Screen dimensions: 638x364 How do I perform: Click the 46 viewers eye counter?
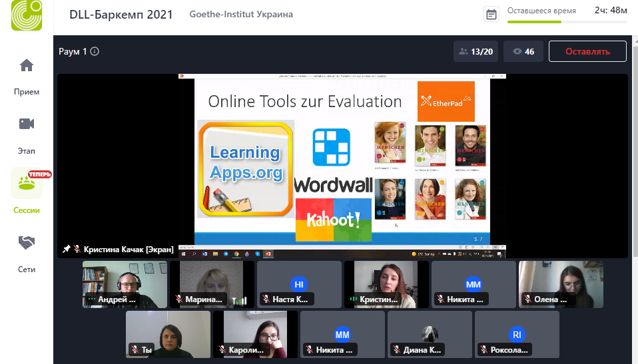(x=523, y=51)
